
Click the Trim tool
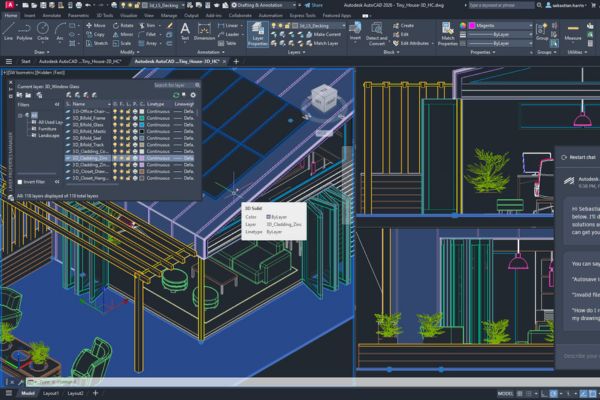click(x=147, y=25)
